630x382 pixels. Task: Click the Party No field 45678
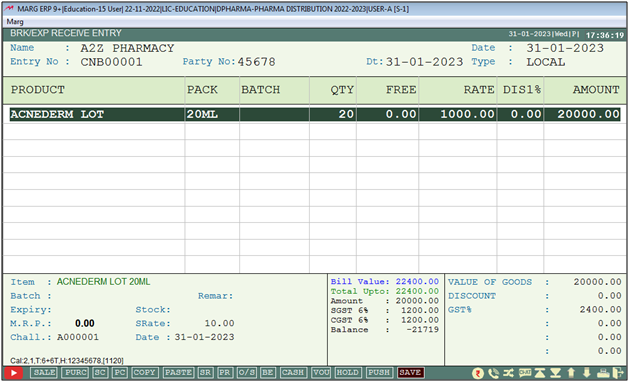256,62
